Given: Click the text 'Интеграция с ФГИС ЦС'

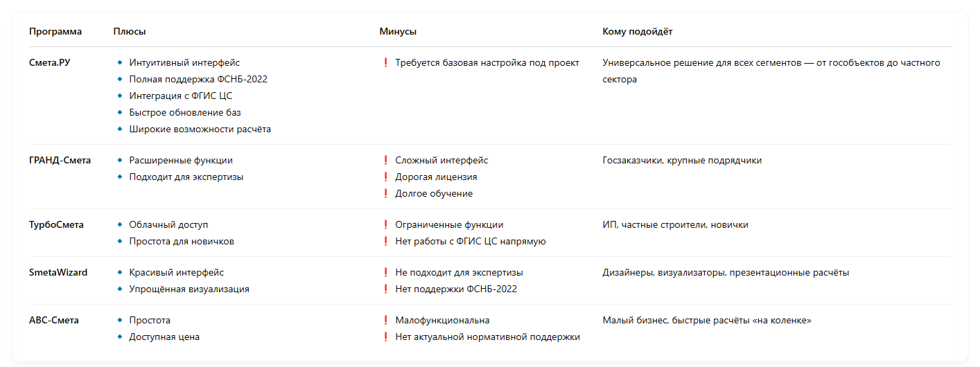Looking at the screenshot, I should pos(181,96).
